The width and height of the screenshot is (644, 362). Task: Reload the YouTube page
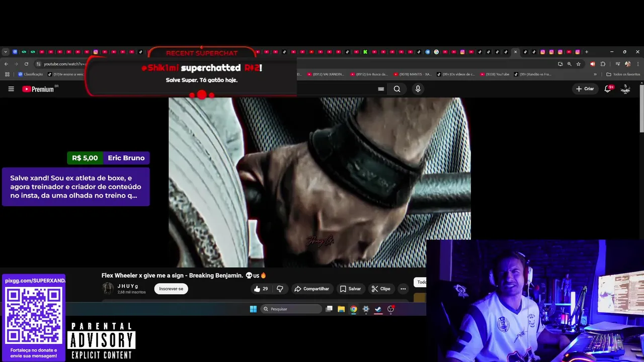point(26,64)
